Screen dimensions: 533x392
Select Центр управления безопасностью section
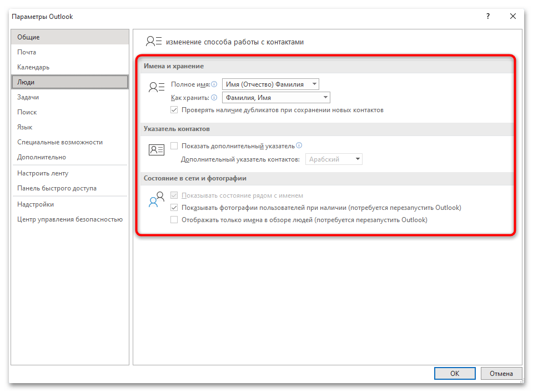[69, 219]
